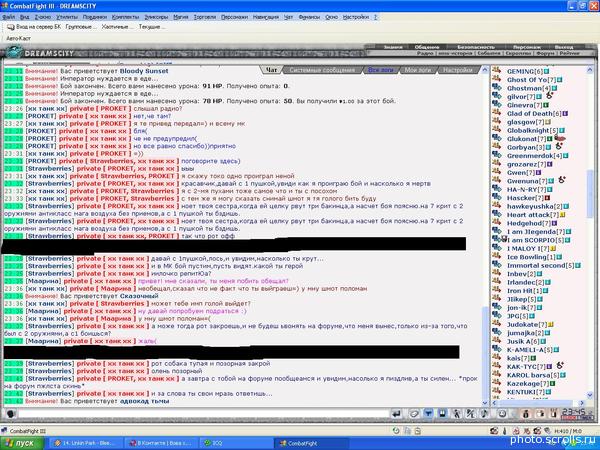600x450 pixels.
Task: Click the Персонаж button in game header
Action: [x=527, y=47]
